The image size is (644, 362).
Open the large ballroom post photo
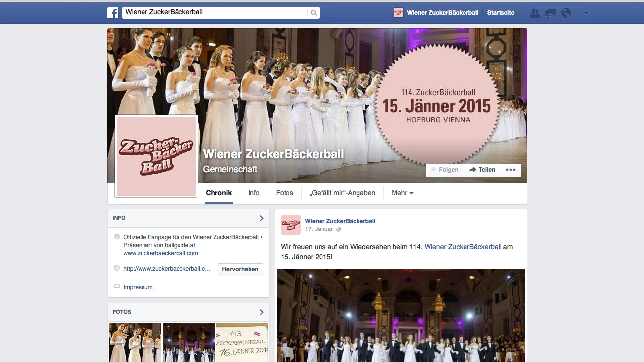[x=401, y=316]
